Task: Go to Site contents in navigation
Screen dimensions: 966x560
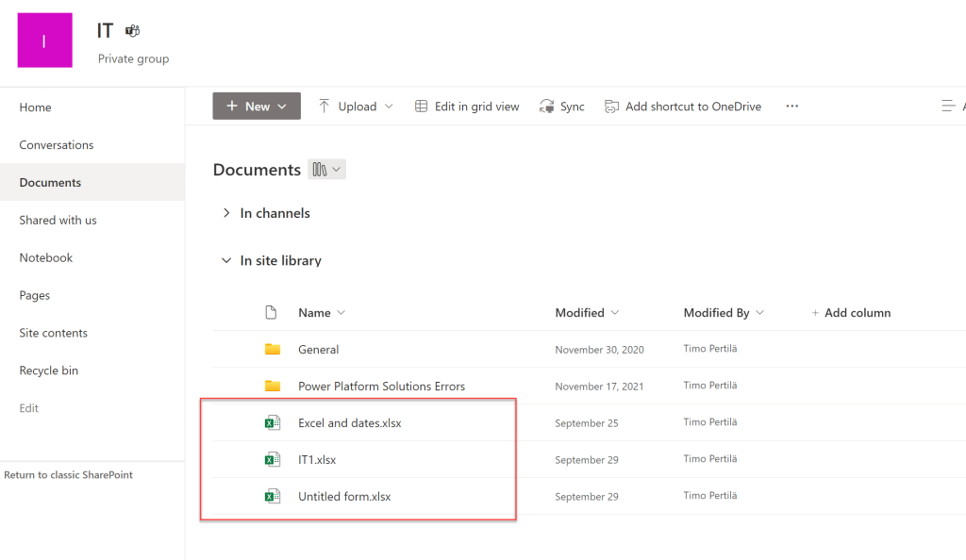Action: (x=53, y=333)
